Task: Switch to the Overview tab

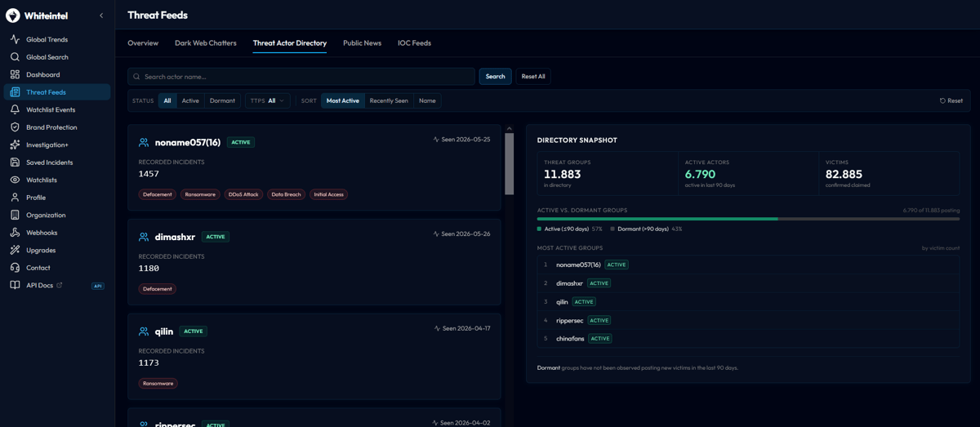Action: [143, 43]
